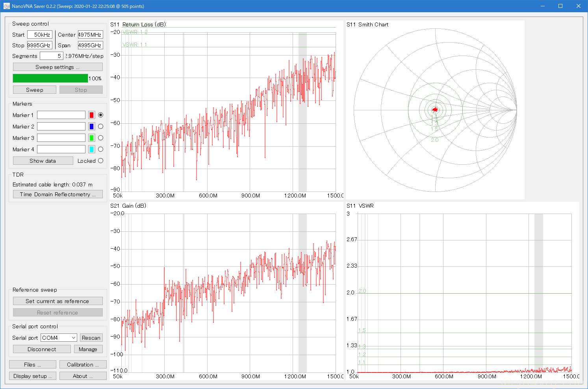588x389 pixels.
Task: Minimize the NanoVNA Saver window
Action: pos(542,6)
